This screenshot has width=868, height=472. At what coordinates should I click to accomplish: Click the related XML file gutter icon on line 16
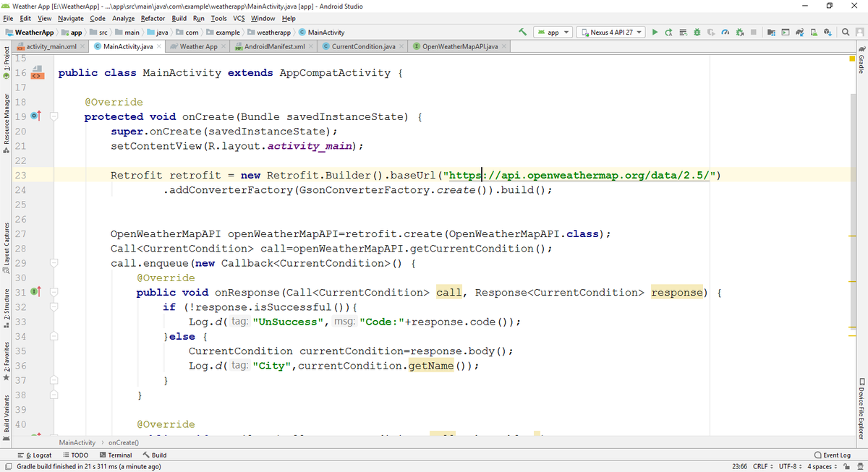pos(38,73)
